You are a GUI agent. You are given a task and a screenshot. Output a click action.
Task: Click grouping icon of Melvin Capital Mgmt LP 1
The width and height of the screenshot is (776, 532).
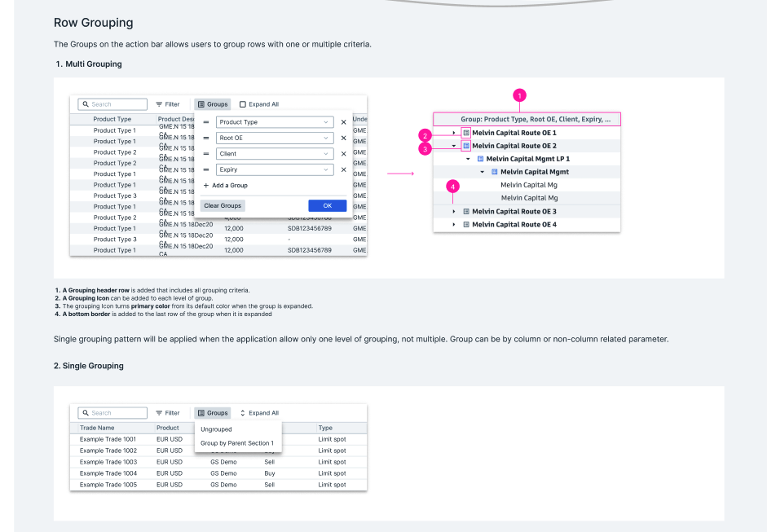480,159
